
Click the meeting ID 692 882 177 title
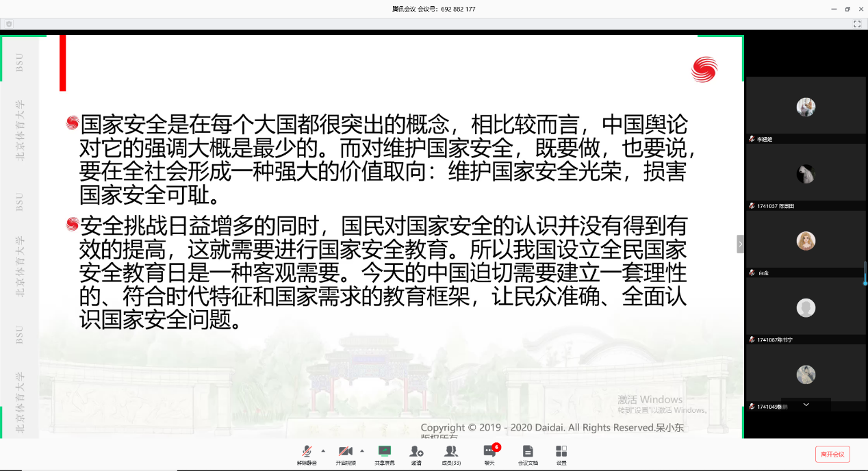tap(434, 9)
